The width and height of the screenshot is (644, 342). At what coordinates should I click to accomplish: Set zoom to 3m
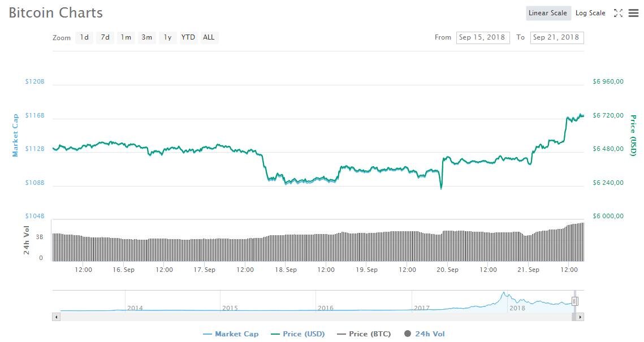coord(146,37)
